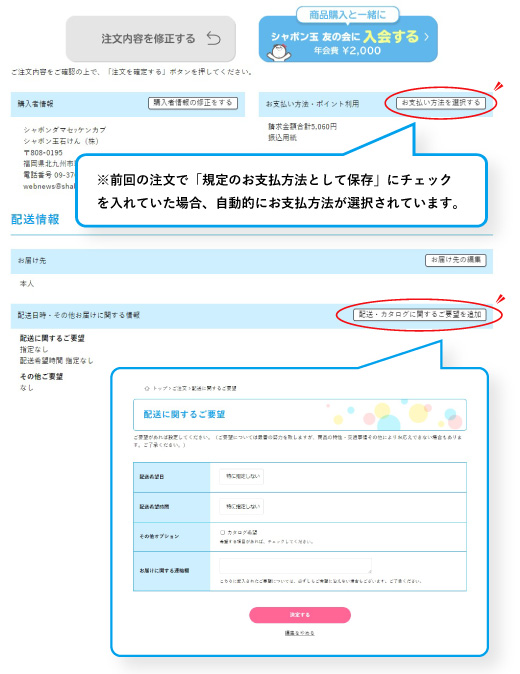The height and width of the screenshot is (674, 520).
Task: Click the home icon in the breadcrumb
Action: click(x=147, y=388)
